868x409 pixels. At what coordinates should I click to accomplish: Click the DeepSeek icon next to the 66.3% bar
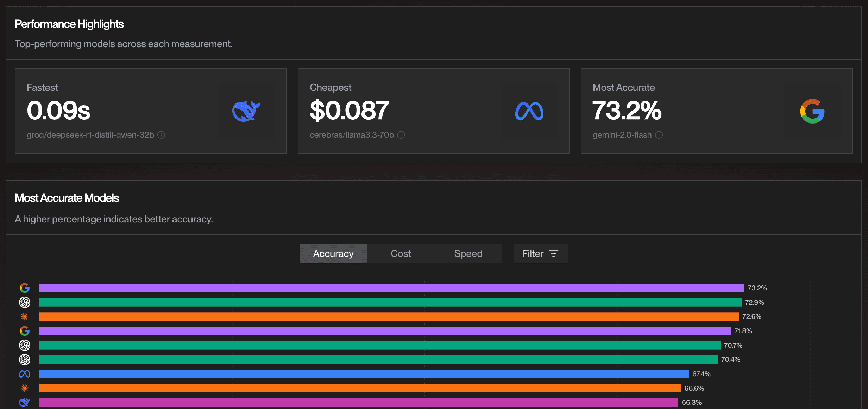click(24, 402)
